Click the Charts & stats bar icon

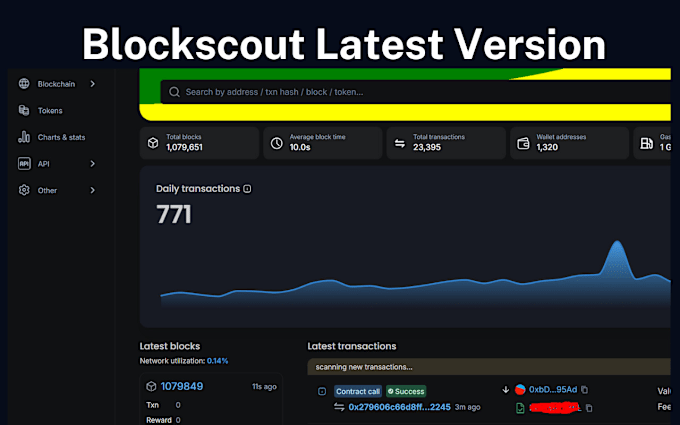pyautogui.click(x=24, y=137)
